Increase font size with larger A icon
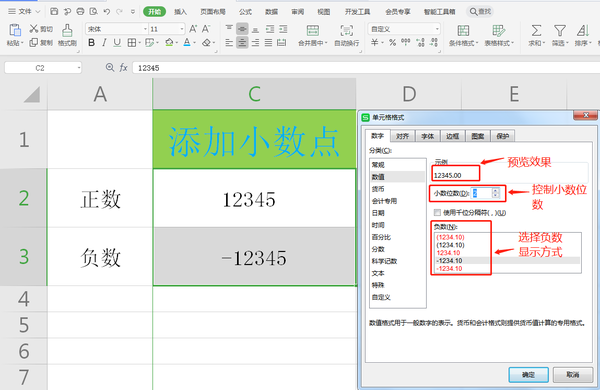This screenshot has height=390, width=600. tap(193, 29)
